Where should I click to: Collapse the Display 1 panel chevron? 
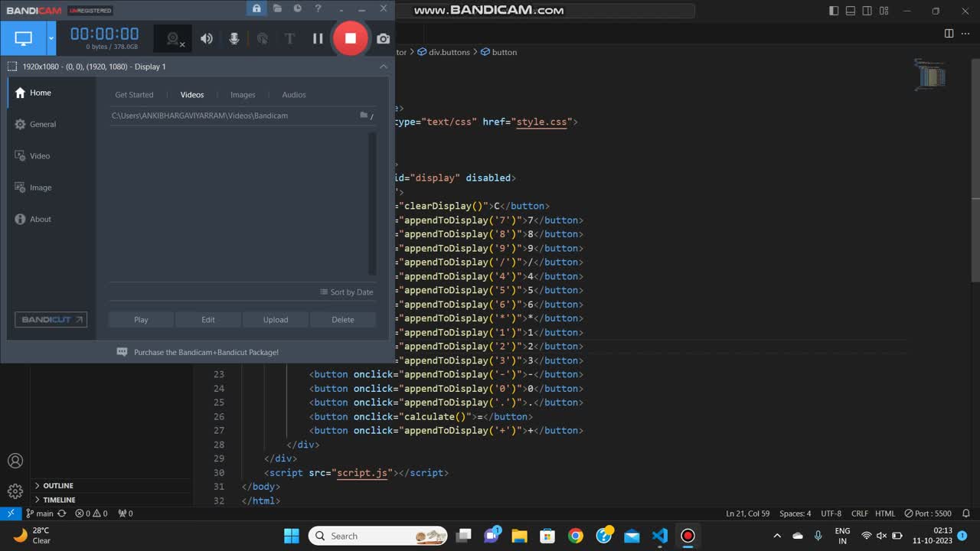tap(384, 67)
